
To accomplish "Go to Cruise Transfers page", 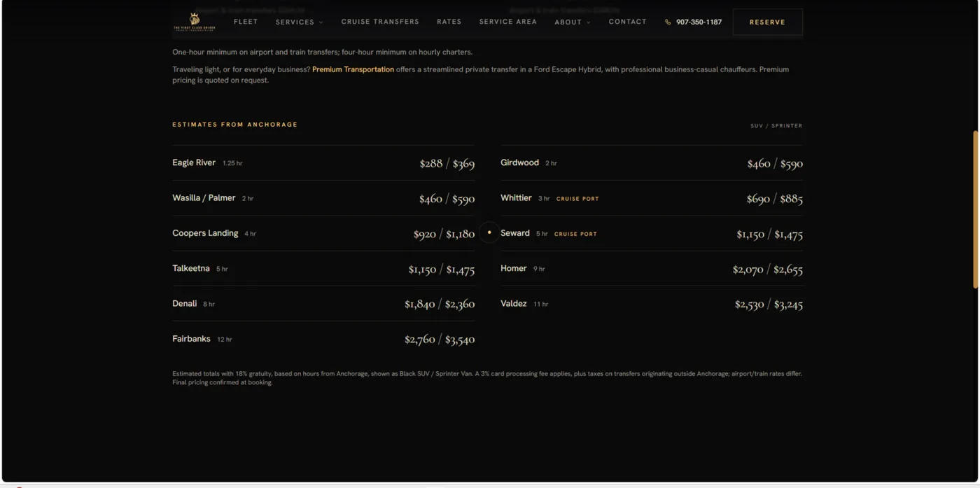I will pyautogui.click(x=380, y=22).
